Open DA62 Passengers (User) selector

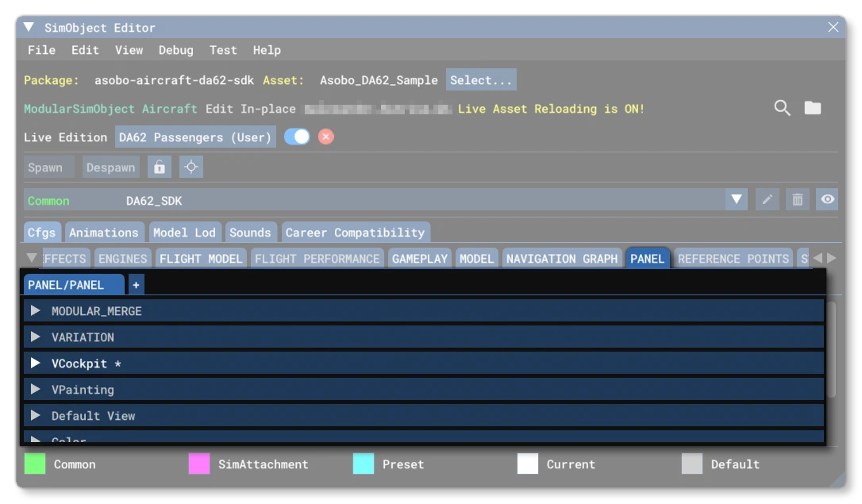click(195, 137)
